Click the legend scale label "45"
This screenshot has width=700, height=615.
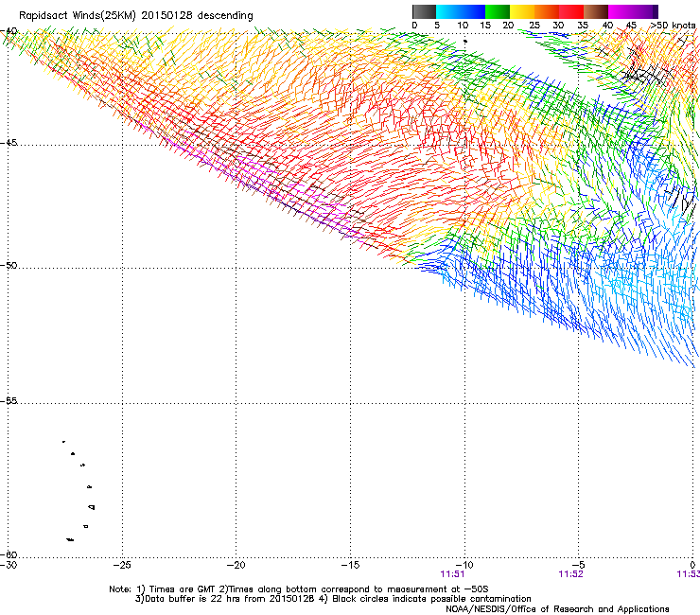click(x=631, y=26)
